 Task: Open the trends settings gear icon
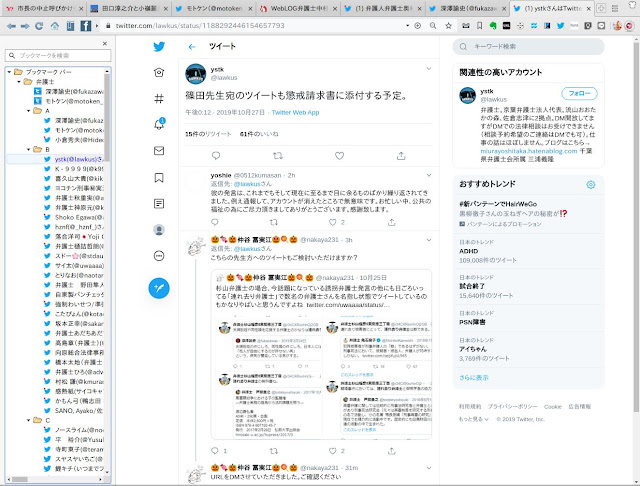590,185
